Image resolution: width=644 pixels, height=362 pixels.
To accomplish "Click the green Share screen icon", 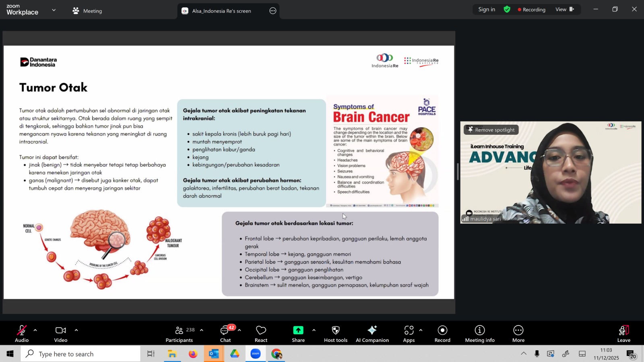I will tap(298, 330).
